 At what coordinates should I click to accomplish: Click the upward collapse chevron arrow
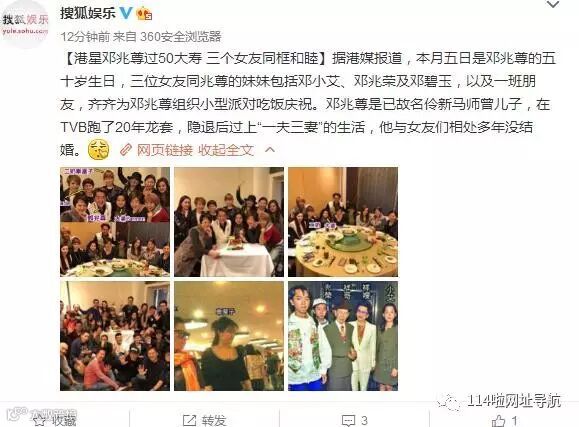pos(270,150)
